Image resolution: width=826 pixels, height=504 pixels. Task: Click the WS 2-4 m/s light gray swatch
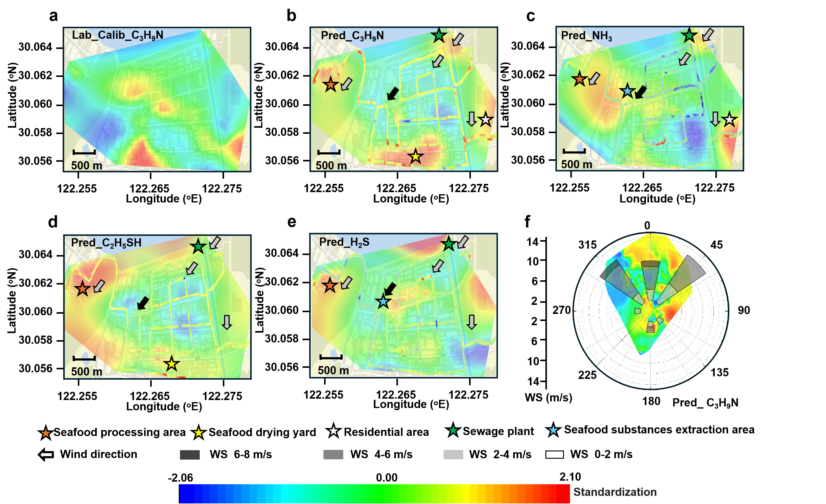453,454
